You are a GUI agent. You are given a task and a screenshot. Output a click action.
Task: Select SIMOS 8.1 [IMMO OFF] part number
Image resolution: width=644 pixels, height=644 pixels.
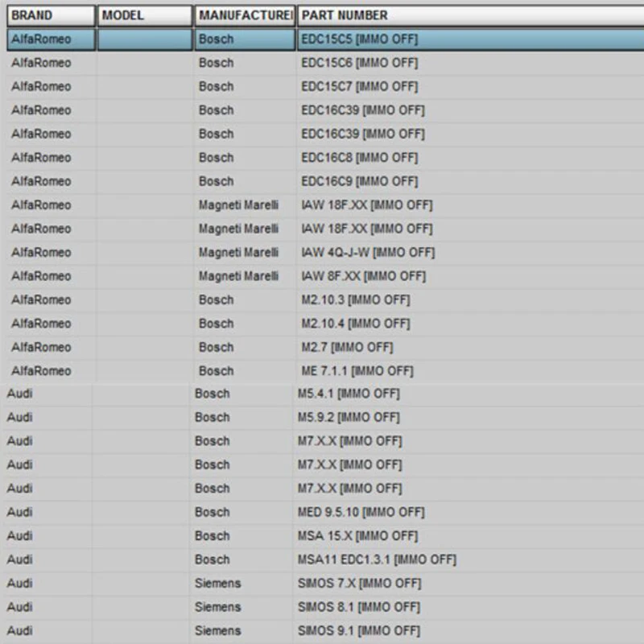pos(359,608)
